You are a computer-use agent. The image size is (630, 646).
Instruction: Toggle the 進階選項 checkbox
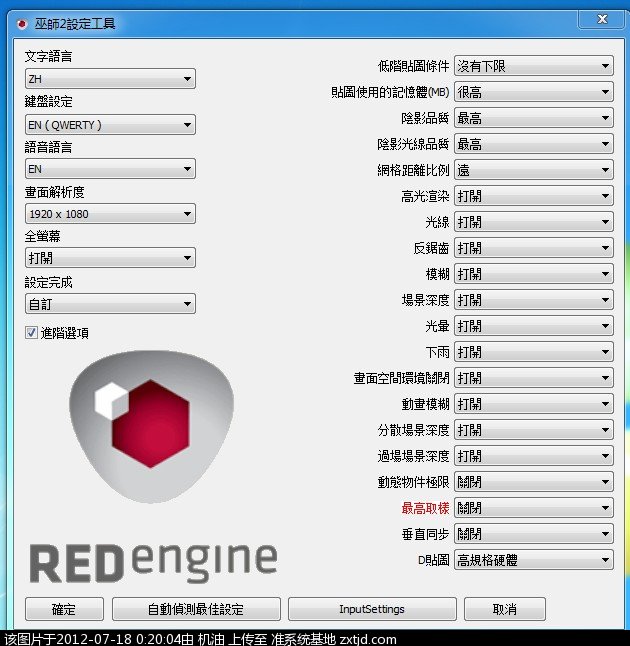pos(31,332)
